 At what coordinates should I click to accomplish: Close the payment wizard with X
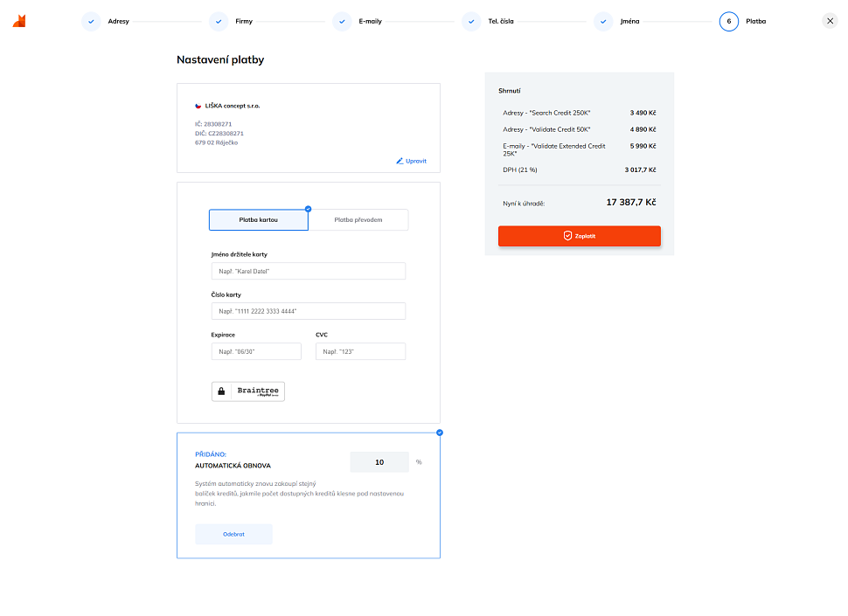[830, 21]
